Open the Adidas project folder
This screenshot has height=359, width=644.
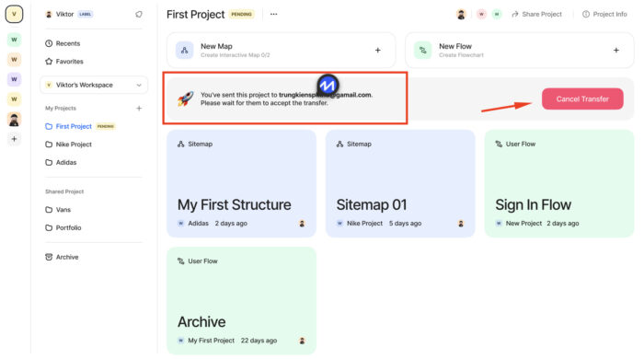61,162
